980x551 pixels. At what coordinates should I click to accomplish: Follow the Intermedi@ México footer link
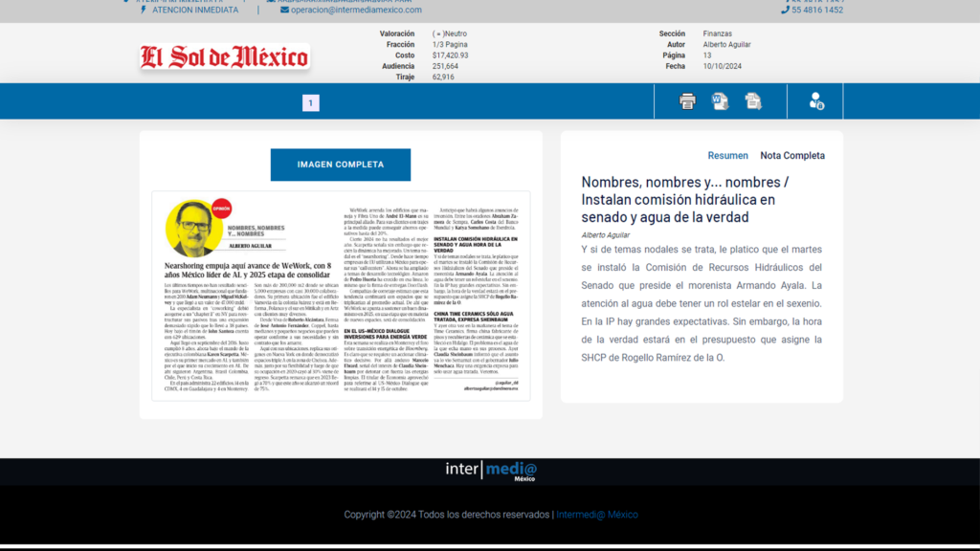[597, 515]
